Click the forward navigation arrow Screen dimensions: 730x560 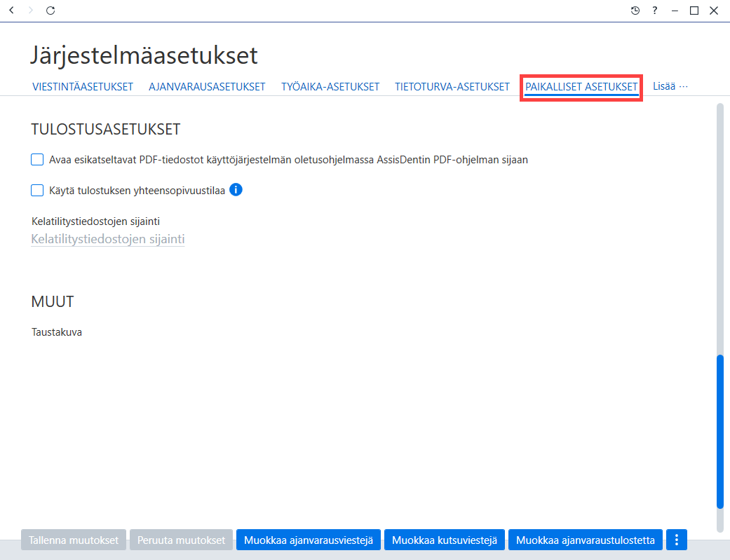pos(31,11)
